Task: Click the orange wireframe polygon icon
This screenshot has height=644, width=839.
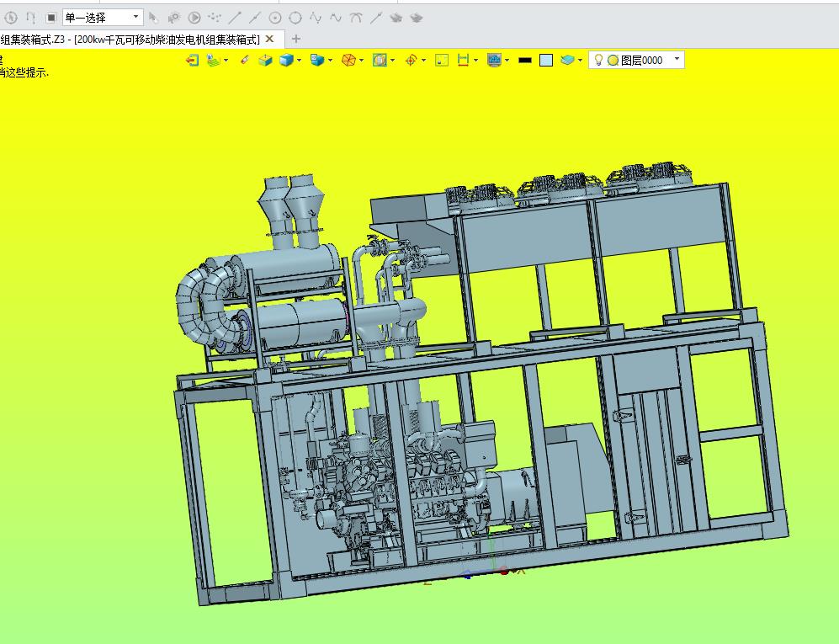Action: click(348, 60)
